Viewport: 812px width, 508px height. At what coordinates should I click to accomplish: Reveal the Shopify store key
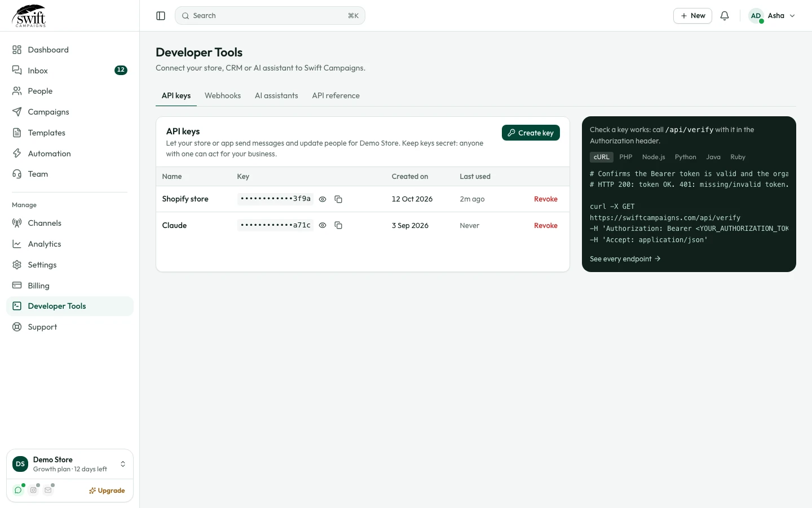(323, 199)
